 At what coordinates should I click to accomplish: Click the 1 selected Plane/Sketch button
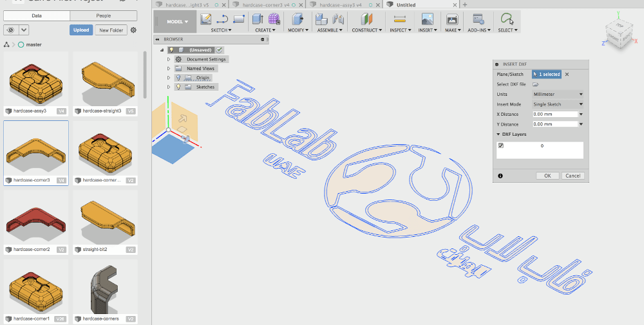[x=547, y=74]
